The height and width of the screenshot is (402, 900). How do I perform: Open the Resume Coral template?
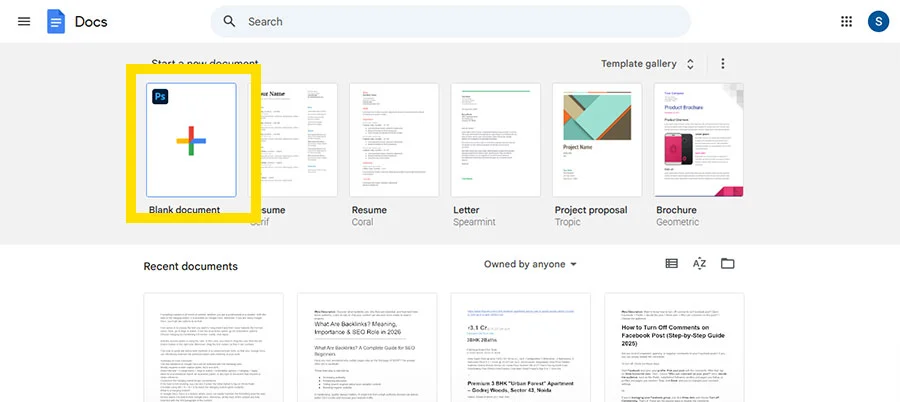point(394,140)
